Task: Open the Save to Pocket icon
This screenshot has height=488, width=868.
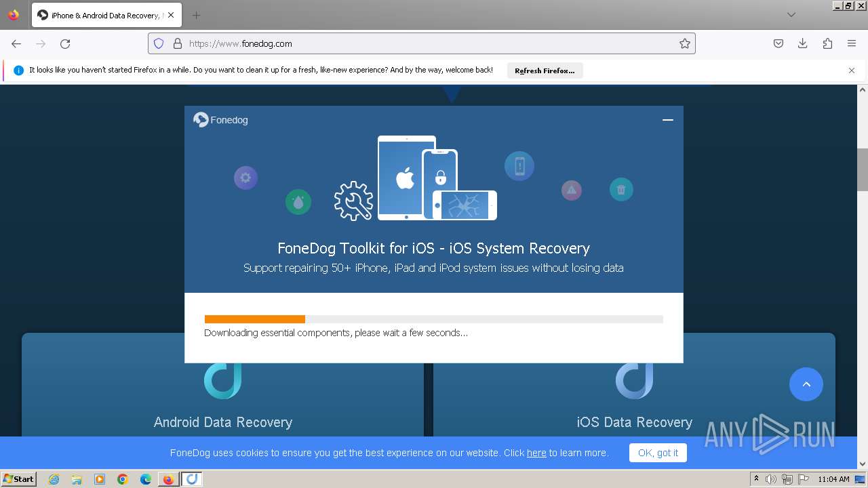Action: [x=778, y=43]
